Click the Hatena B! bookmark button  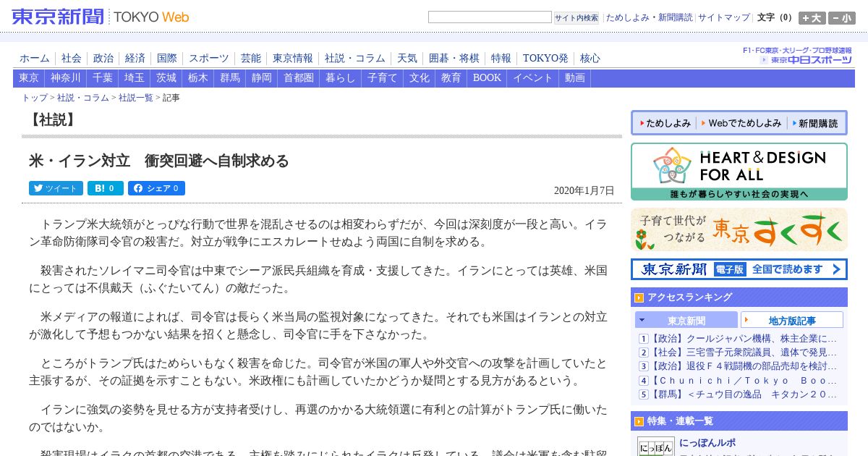(106, 188)
